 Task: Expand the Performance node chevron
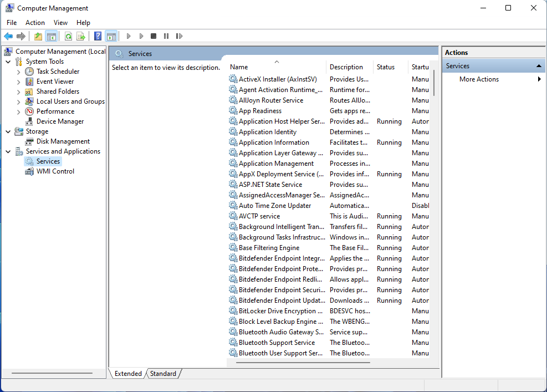point(18,111)
